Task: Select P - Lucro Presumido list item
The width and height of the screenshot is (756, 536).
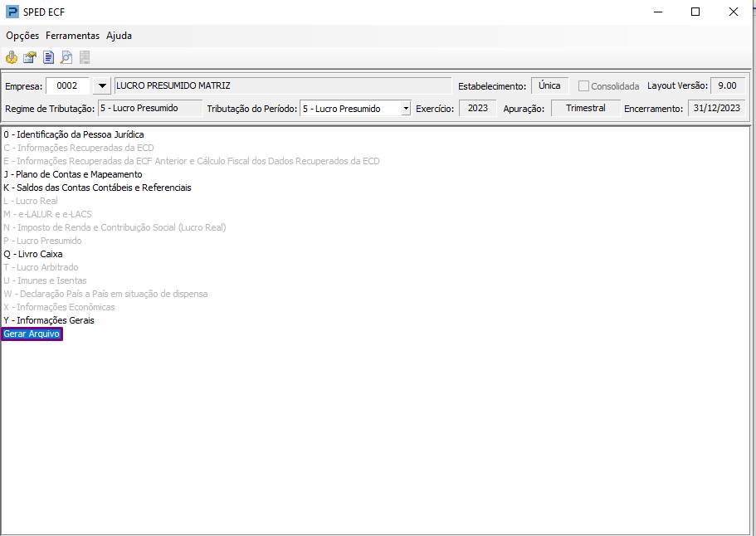Action: (x=42, y=241)
